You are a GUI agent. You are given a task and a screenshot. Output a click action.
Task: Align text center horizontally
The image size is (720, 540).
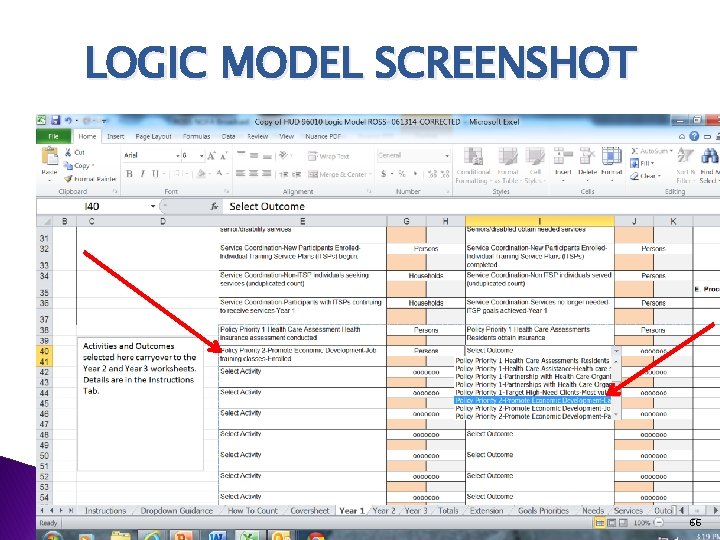[253, 174]
